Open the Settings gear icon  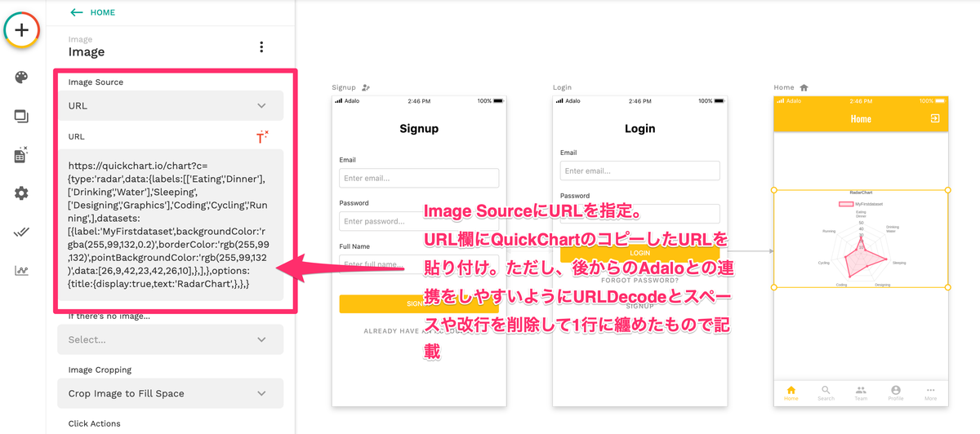point(21,193)
